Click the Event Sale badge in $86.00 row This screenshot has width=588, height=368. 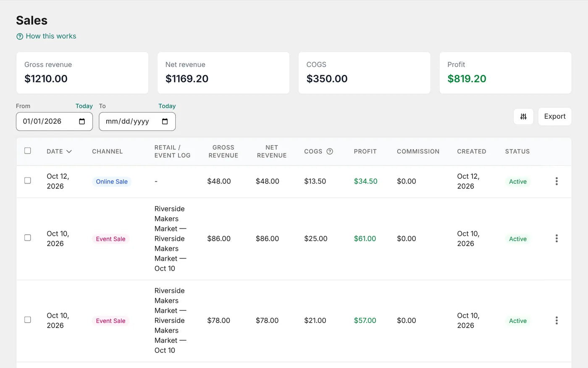(110, 239)
